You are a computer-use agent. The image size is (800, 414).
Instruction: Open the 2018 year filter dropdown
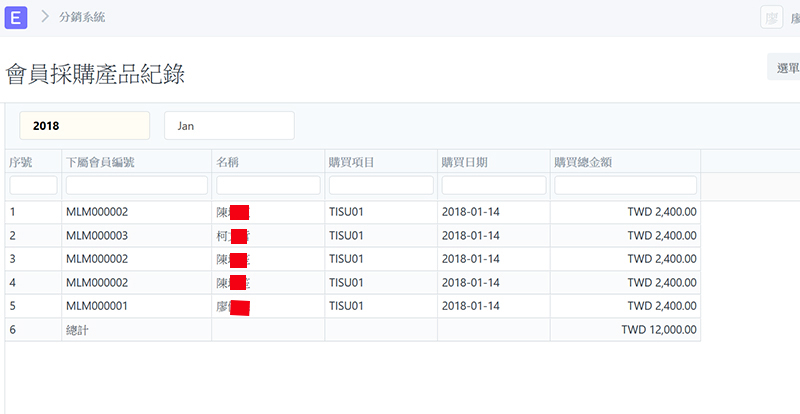click(x=84, y=126)
